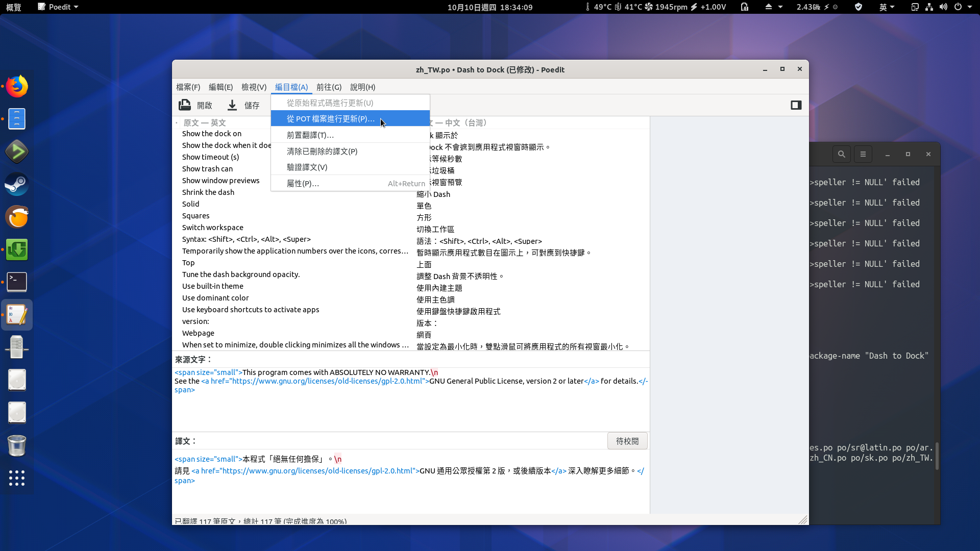
Task: Click the clipboard lock icon in top bar
Action: coord(745,7)
